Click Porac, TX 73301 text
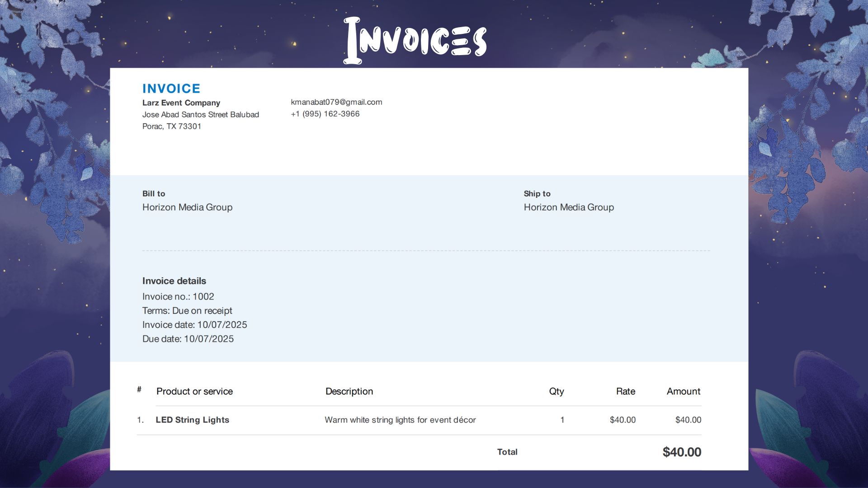The width and height of the screenshot is (868, 488). coord(171,127)
